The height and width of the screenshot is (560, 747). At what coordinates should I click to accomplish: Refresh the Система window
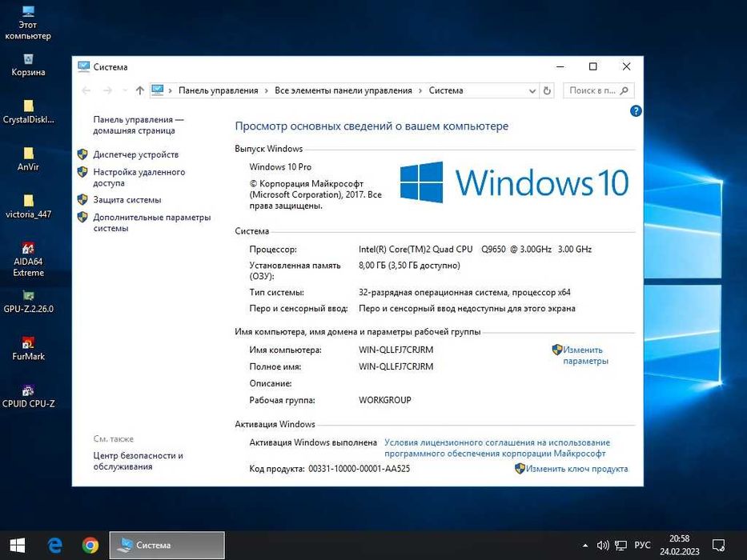pyautogui.click(x=547, y=90)
